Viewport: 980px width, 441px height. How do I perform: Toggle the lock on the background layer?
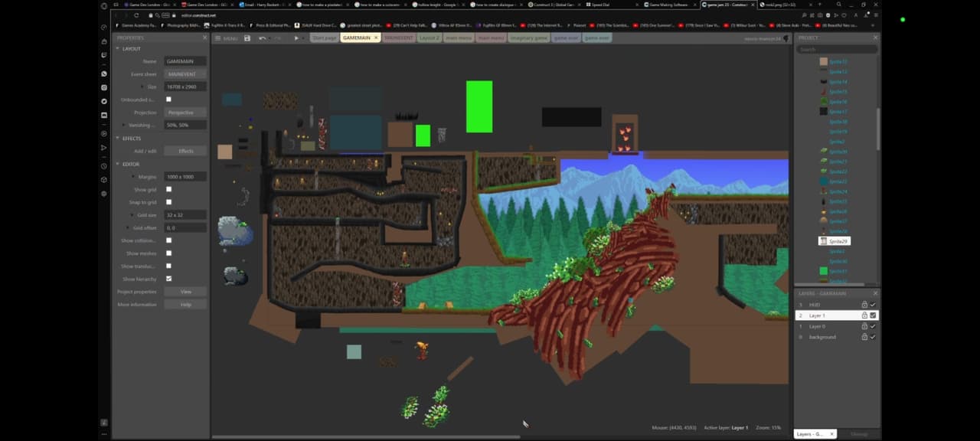864,337
